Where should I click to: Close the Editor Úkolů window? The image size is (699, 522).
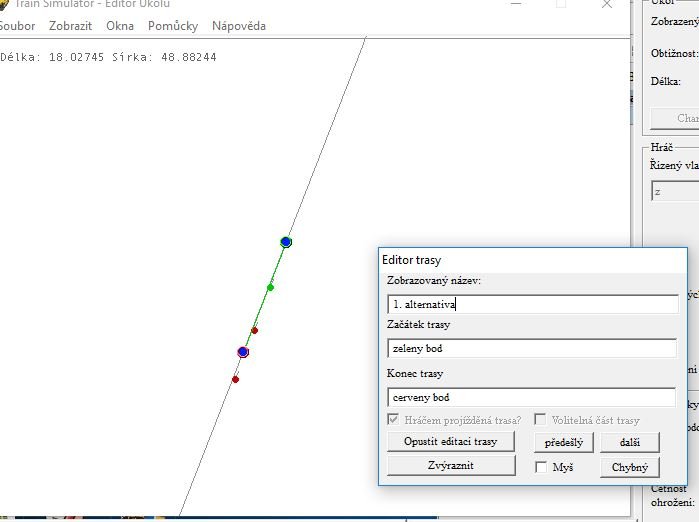(x=607, y=4)
